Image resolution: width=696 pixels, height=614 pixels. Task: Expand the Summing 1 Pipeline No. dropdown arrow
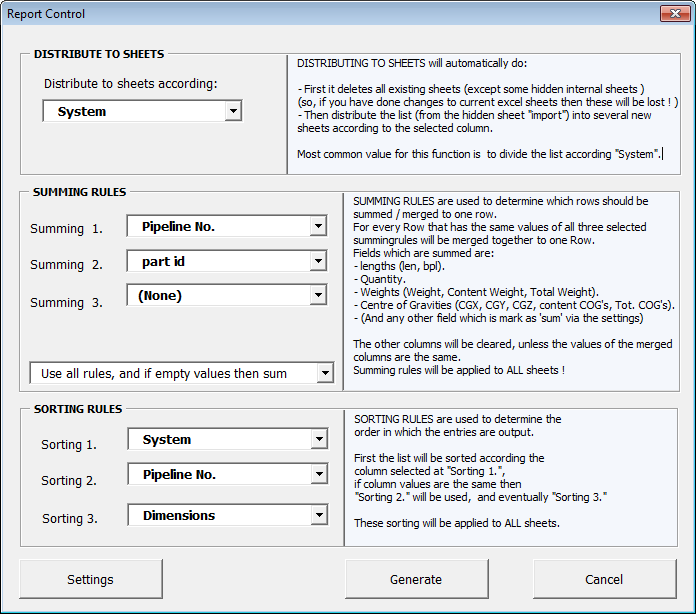(x=318, y=226)
